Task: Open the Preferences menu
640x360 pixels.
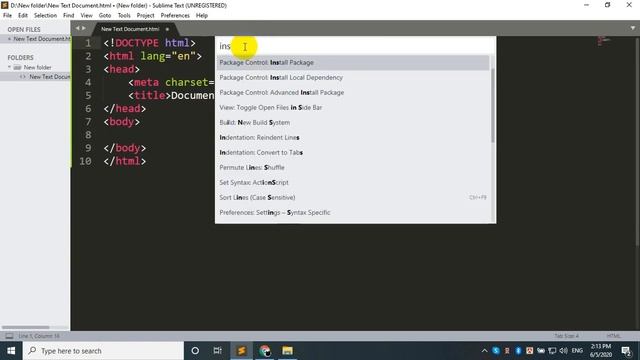Action: click(175, 16)
